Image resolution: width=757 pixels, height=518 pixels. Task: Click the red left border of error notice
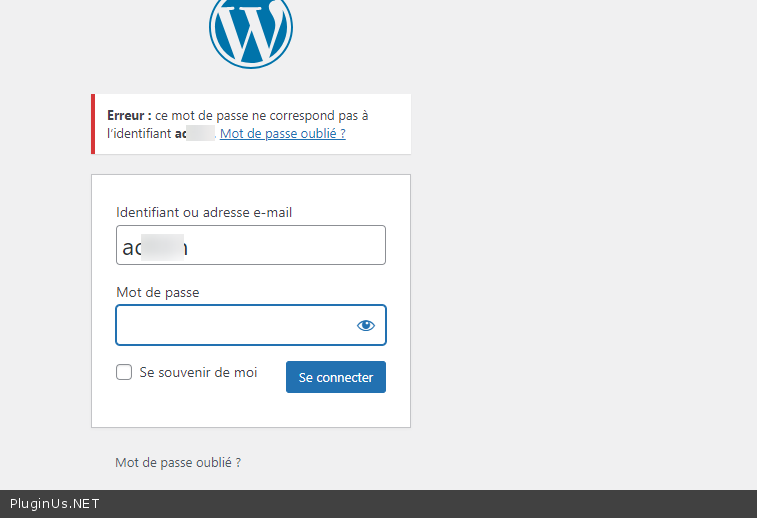click(x=93, y=124)
